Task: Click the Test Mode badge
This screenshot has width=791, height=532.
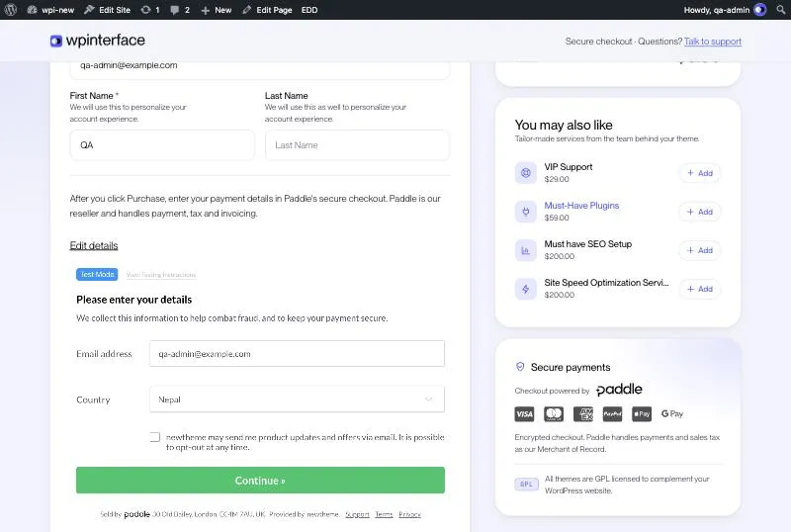Action: tap(97, 274)
